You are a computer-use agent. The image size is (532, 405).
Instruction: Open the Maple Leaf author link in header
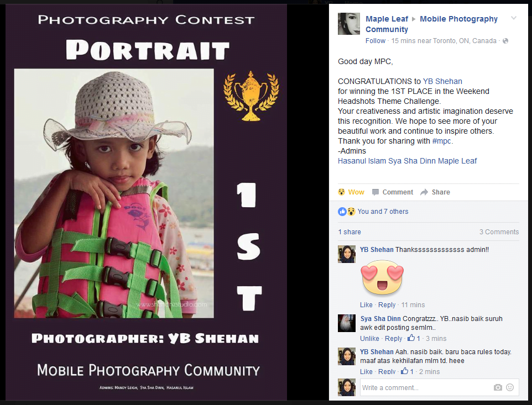click(387, 19)
